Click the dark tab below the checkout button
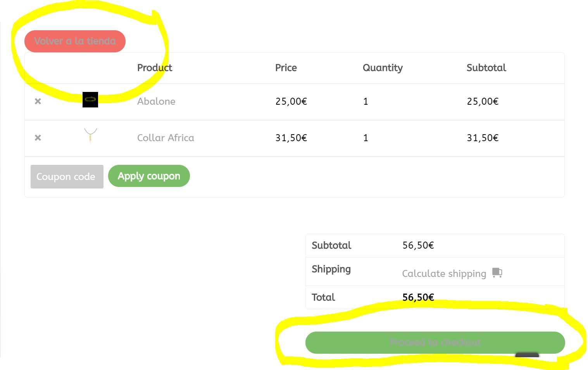This screenshot has height=370, width=588. 527,355
